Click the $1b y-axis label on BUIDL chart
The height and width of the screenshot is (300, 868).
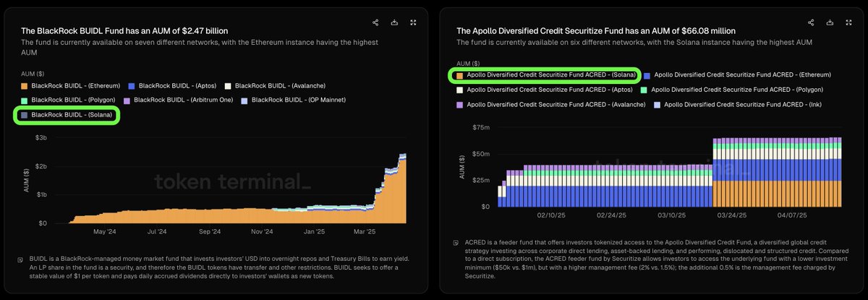coord(42,195)
